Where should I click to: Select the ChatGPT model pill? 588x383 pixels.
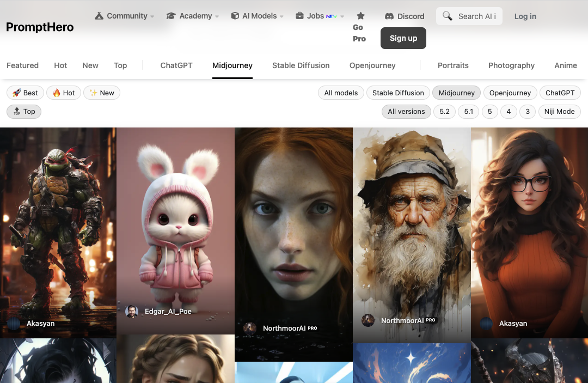(560, 93)
